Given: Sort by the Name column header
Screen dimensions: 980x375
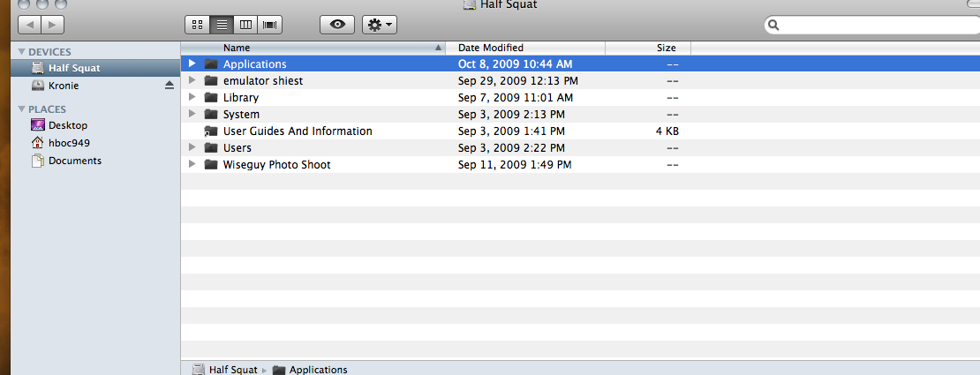Looking at the screenshot, I should pos(313,48).
